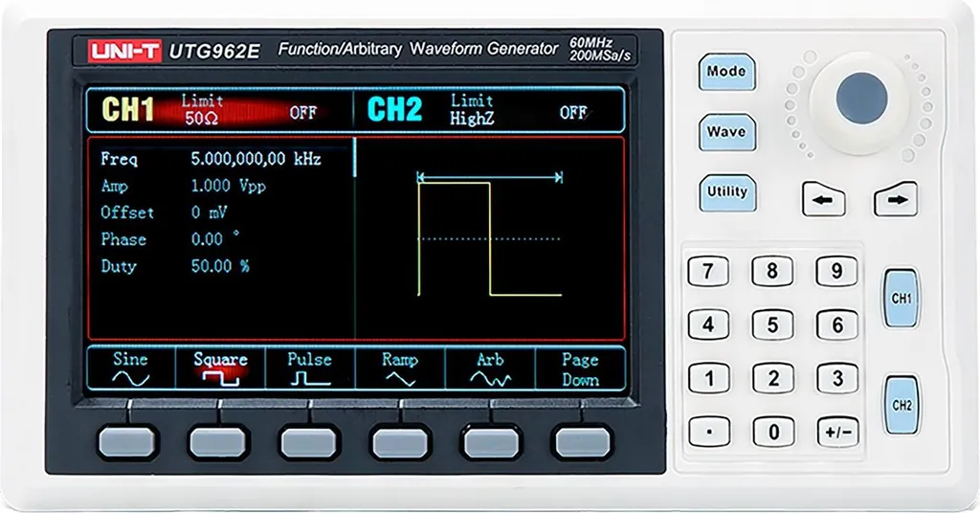The image size is (980, 513).
Task: Click the CH1 OFF output status
Action: click(x=303, y=113)
